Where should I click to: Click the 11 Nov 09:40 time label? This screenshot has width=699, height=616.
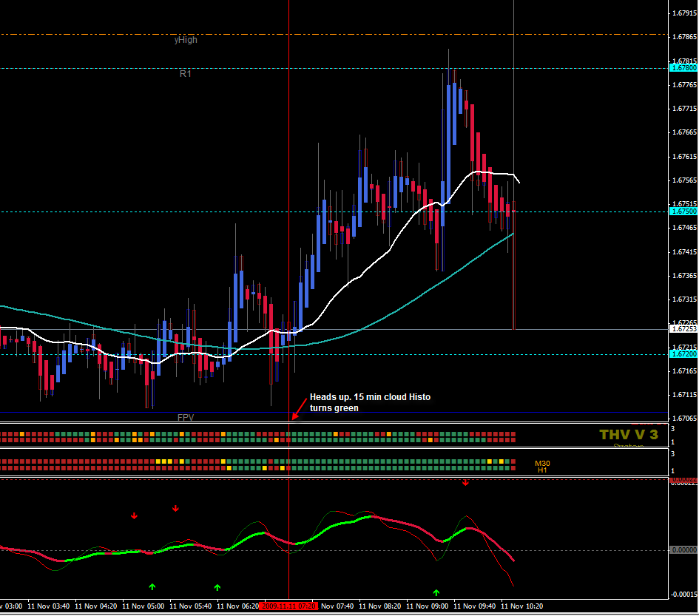[x=475, y=606]
